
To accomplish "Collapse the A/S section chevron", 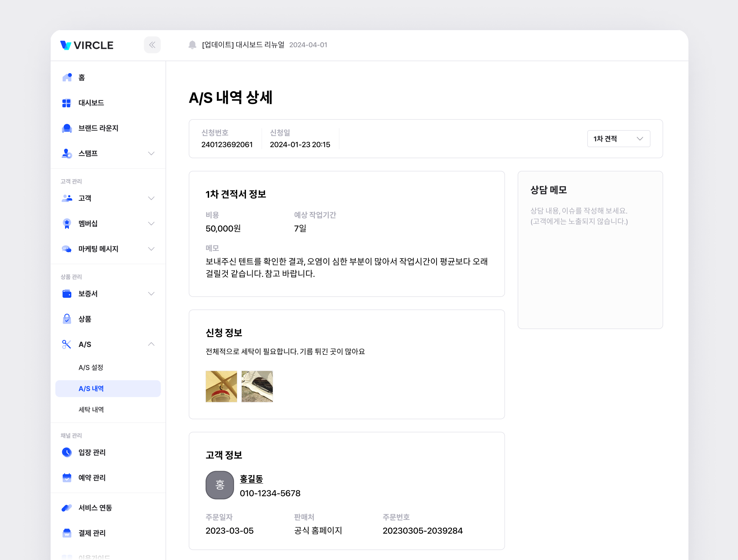I will click(x=151, y=345).
